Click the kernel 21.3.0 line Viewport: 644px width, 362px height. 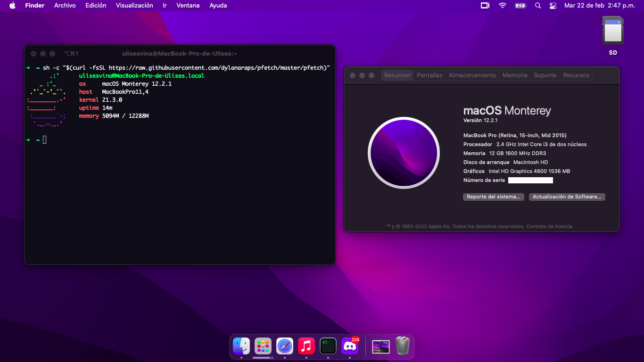tap(100, 99)
